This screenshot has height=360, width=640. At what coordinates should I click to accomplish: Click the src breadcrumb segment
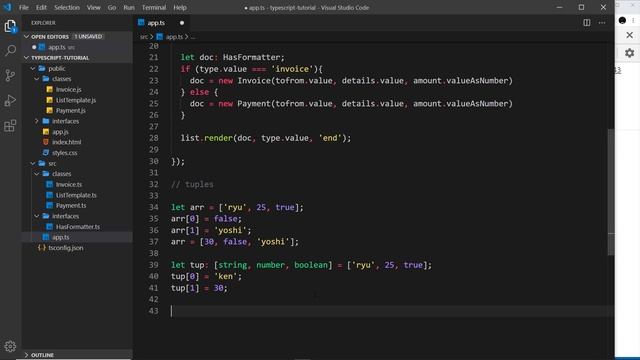144,37
